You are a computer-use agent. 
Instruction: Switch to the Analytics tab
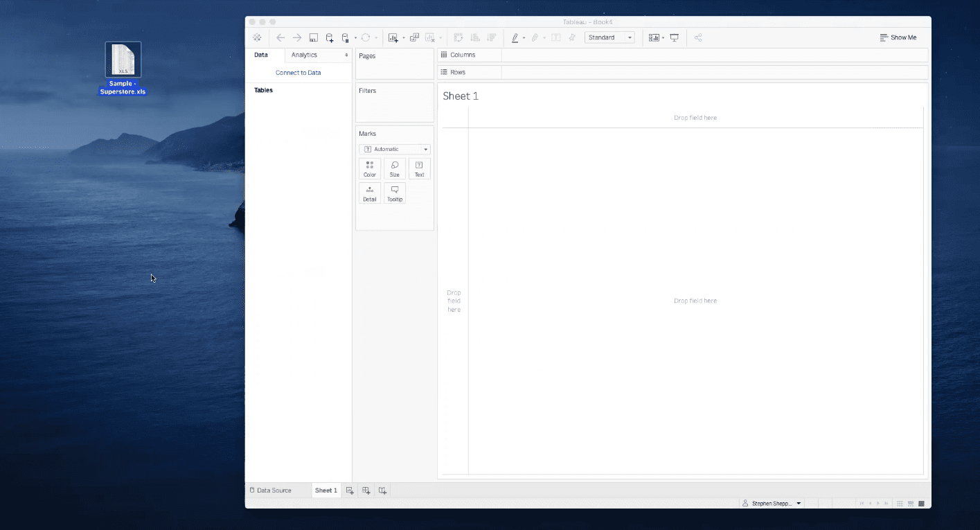[x=303, y=55]
